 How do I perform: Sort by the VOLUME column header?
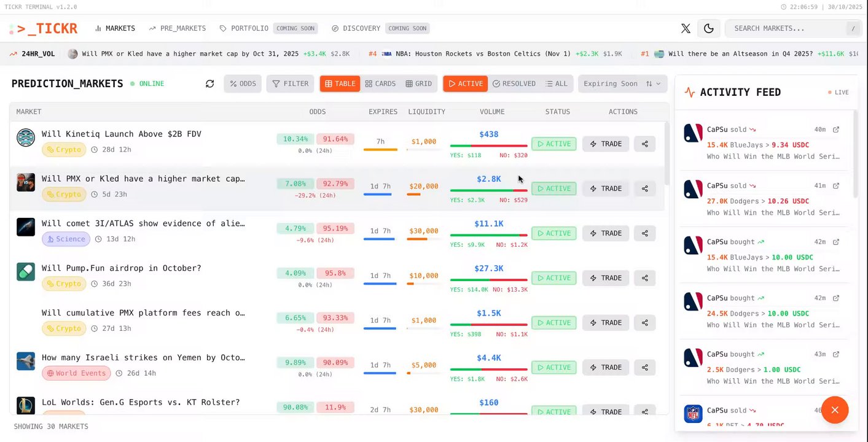[492, 112]
